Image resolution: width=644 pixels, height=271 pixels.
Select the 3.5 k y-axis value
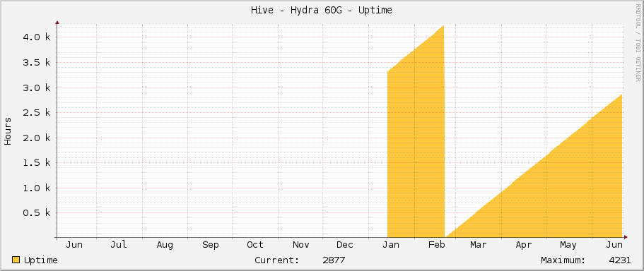[x=37, y=62]
